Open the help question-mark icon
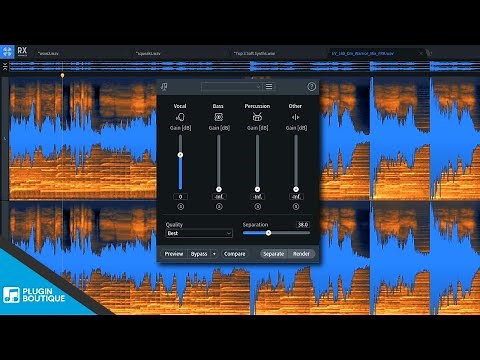The image size is (480, 360). point(311,87)
